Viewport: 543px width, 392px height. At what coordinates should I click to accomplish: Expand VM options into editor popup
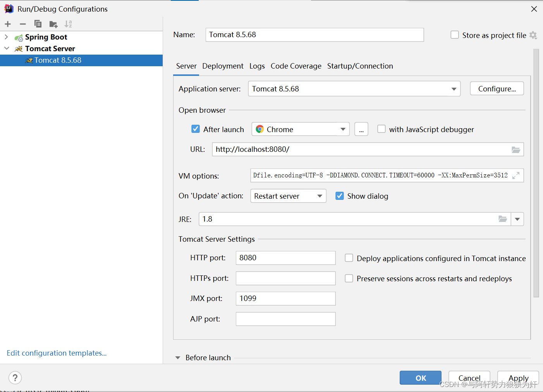click(x=516, y=175)
